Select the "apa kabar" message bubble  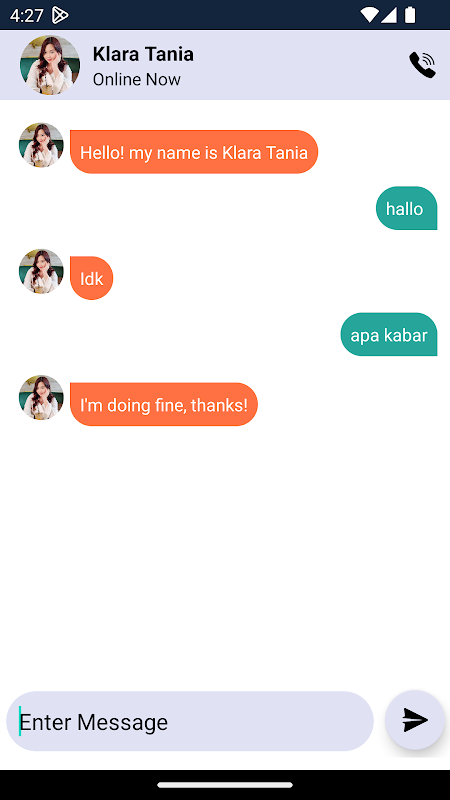389,335
